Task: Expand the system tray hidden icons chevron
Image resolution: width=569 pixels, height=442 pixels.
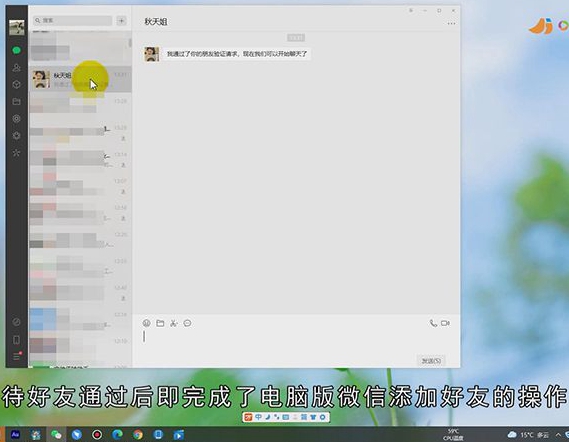Action: [558, 435]
